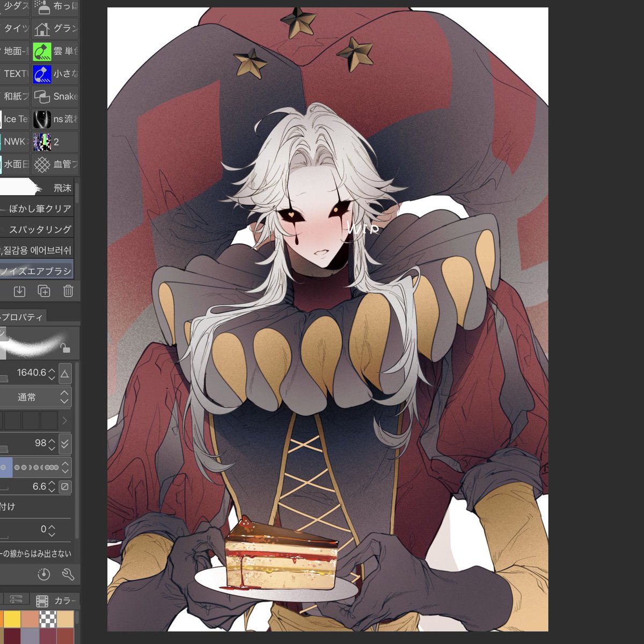The height and width of the screenshot is (644, 644).
Task: Pick the transparent checkered swatch
Action: (x=48, y=619)
